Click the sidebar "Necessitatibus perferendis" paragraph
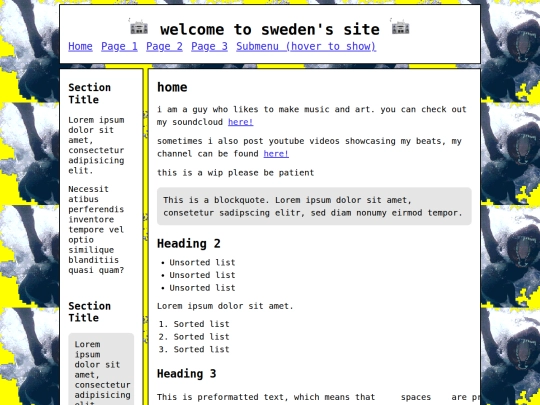 coord(96,230)
